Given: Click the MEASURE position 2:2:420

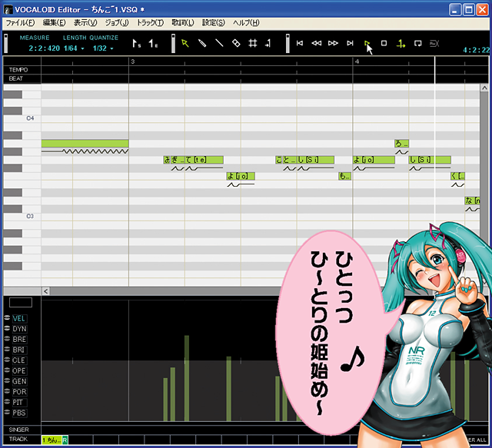Looking at the screenshot, I should 45,48.
